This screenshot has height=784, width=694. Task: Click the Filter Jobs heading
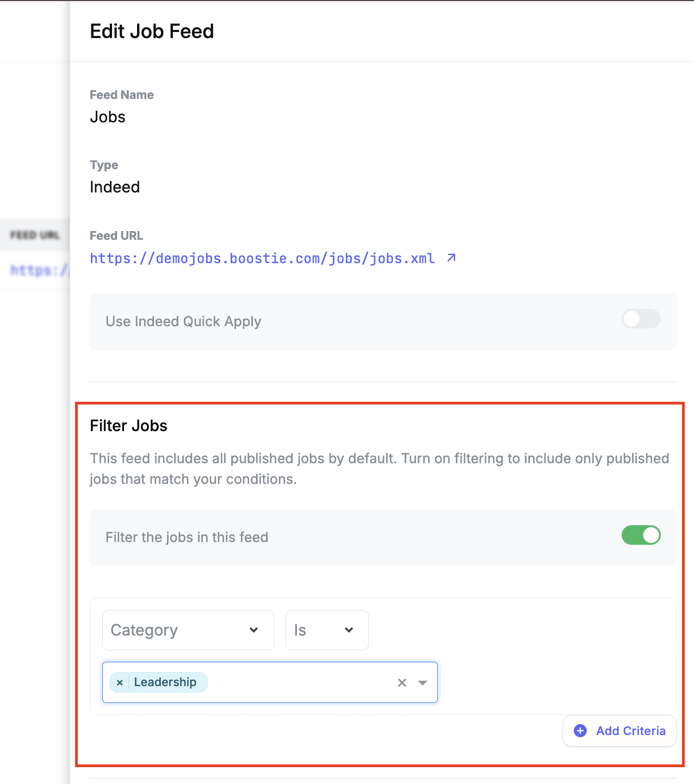tap(128, 426)
